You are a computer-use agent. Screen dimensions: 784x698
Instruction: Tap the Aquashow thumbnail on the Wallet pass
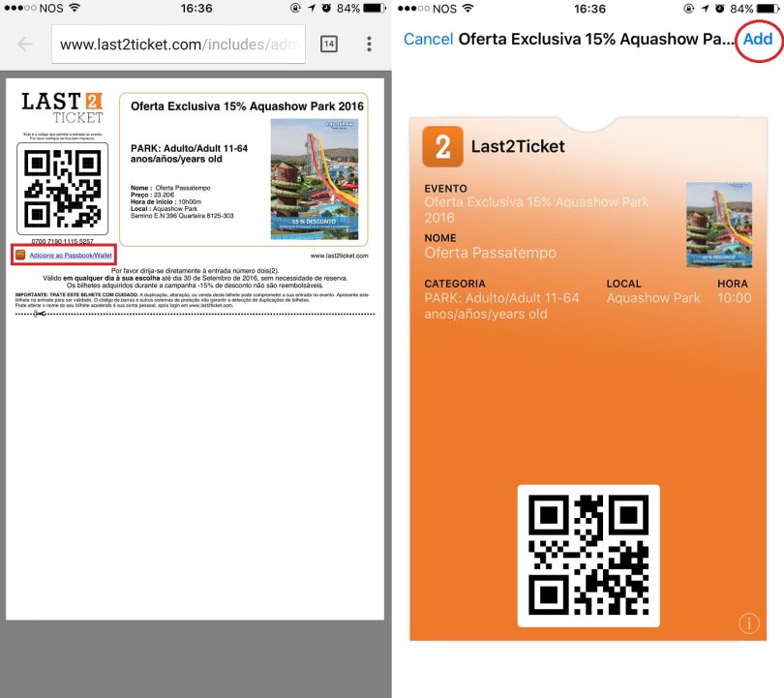coord(718,225)
